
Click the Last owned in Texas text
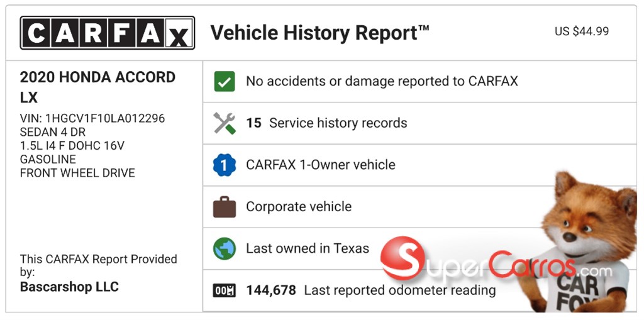point(308,248)
